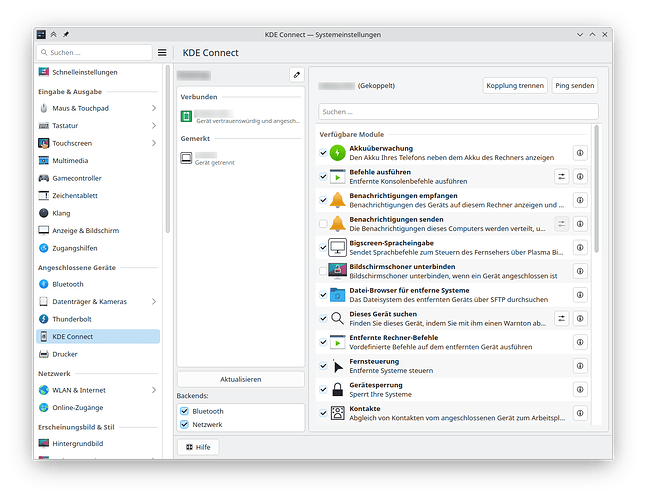Open settings icon for Dieses Gerät suchen
This screenshot has width=646, height=499.
[x=561, y=319]
